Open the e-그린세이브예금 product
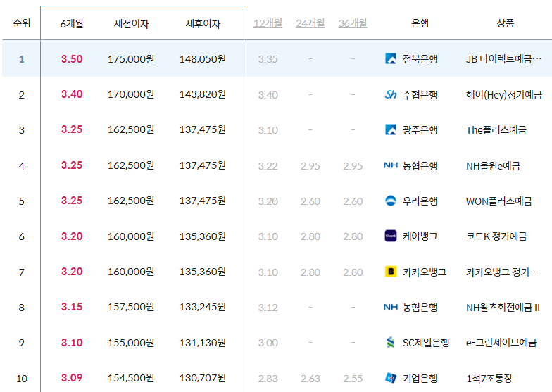This screenshot has width=552, height=392. click(x=501, y=342)
